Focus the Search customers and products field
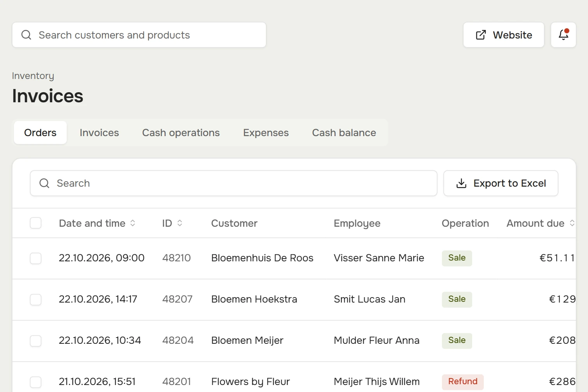 (139, 35)
